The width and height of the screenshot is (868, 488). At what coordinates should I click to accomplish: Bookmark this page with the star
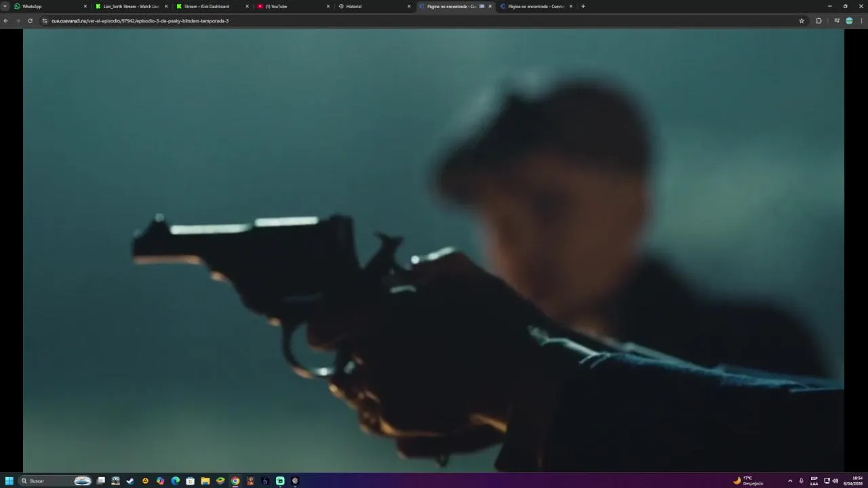coord(802,21)
